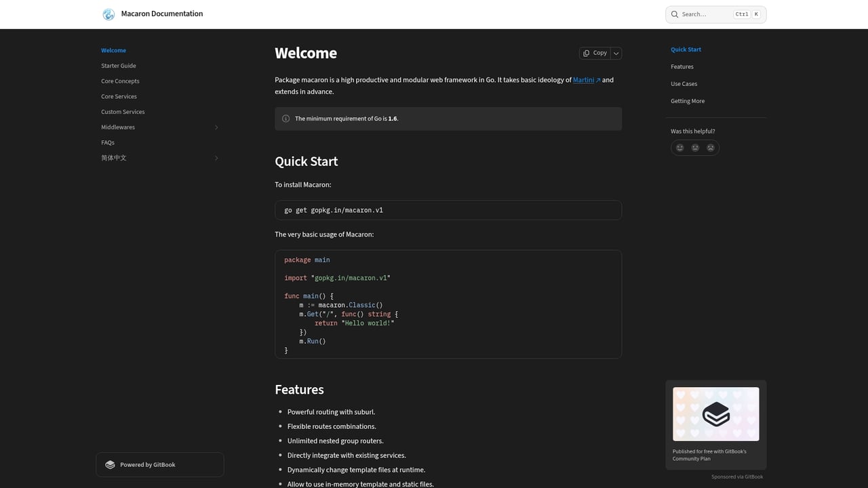Open the Martini external link
The width and height of the screenshot is (868, 488).
(584, 80)
